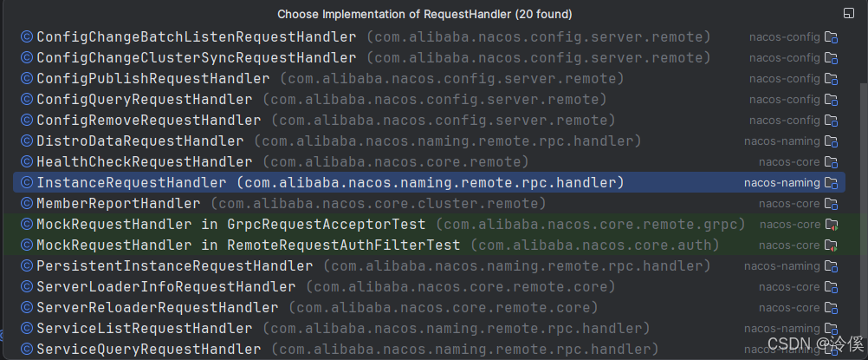Screen dimensions: 868x360
Task: Open in Find tool window icon
Action: click(849, 13)
